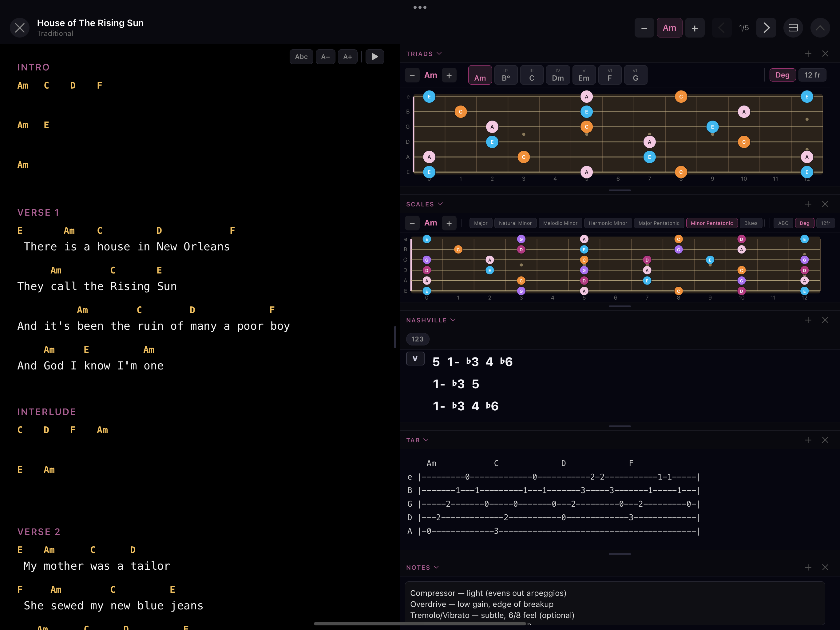840x630 pixels.
Task: Toggle Deg display in Triads panel
Action: 783,75
